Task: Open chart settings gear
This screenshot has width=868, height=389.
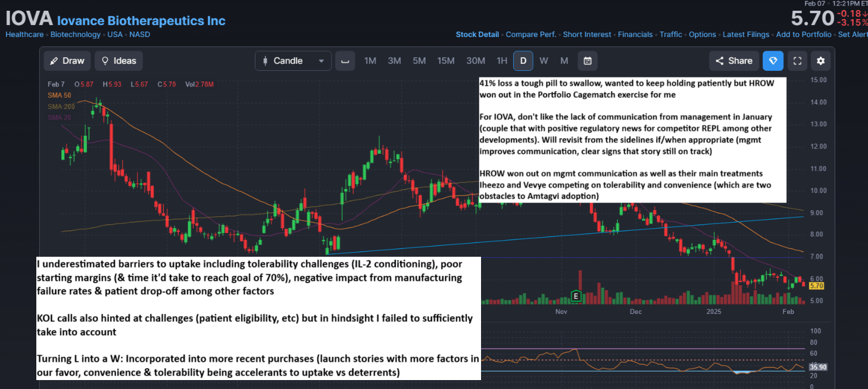Action: [x=821, y=61]
